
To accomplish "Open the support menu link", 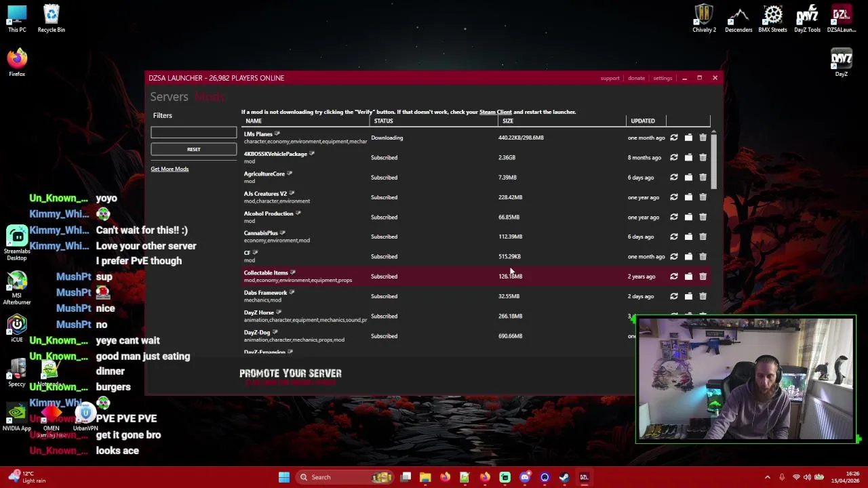I will (x=610, y=78).
